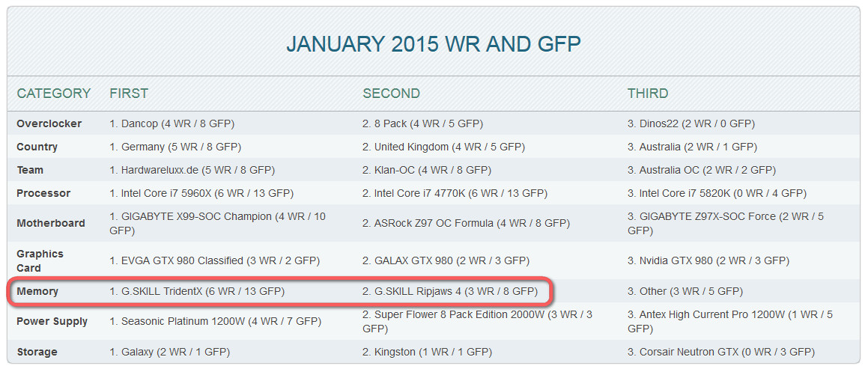The image size is (868, 369).
Task: Click the Klan-OC team entry
Action: tap(427, 171)
